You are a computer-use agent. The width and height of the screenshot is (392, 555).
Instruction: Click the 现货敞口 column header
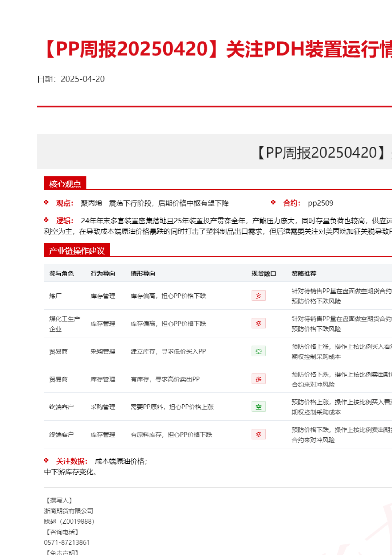(x=264, y=274)
